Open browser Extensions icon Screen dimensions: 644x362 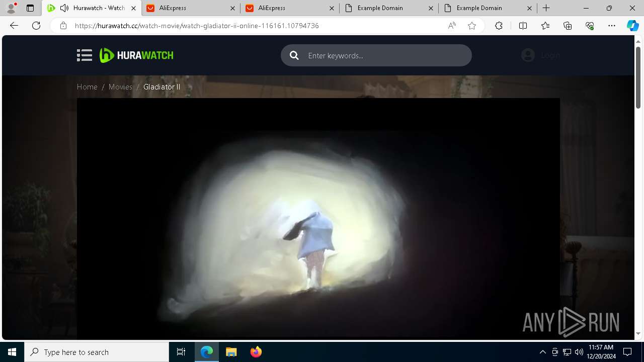click(x=499, y=26)
